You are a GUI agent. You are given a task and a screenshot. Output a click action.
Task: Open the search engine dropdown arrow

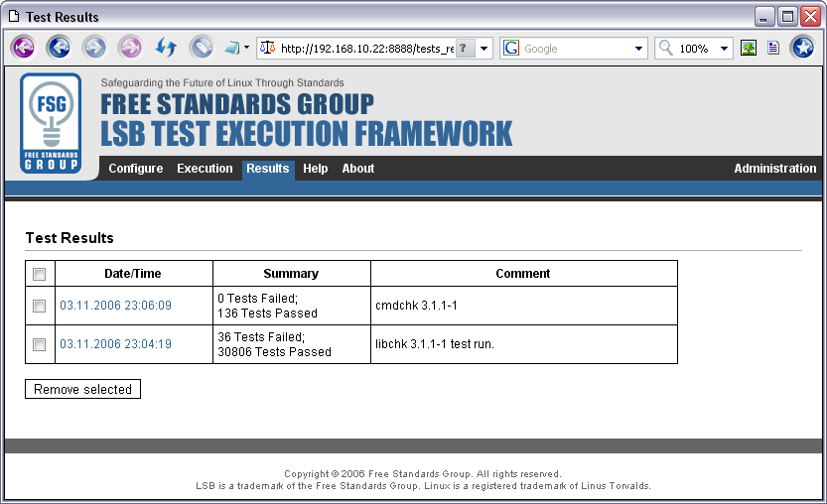(638, 49)
